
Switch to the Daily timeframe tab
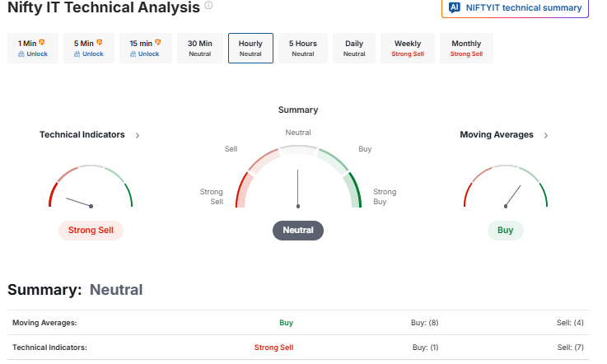click(354, 48)
